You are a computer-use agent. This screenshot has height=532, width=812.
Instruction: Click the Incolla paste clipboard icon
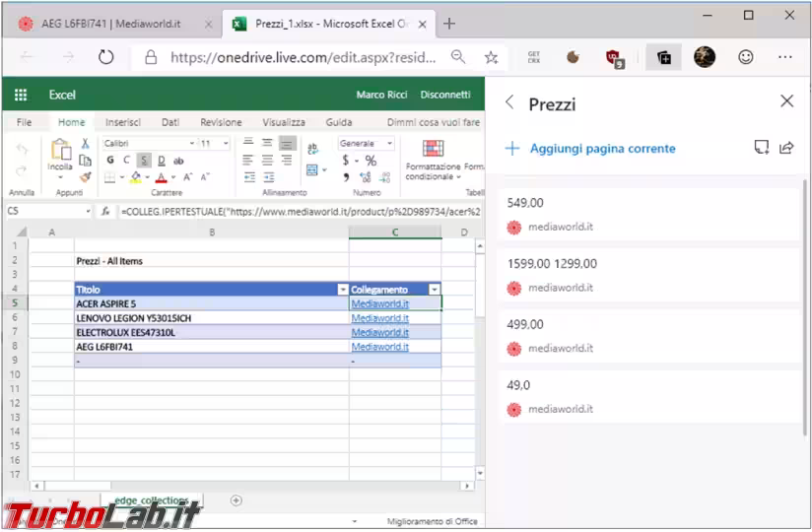(60, 150)
